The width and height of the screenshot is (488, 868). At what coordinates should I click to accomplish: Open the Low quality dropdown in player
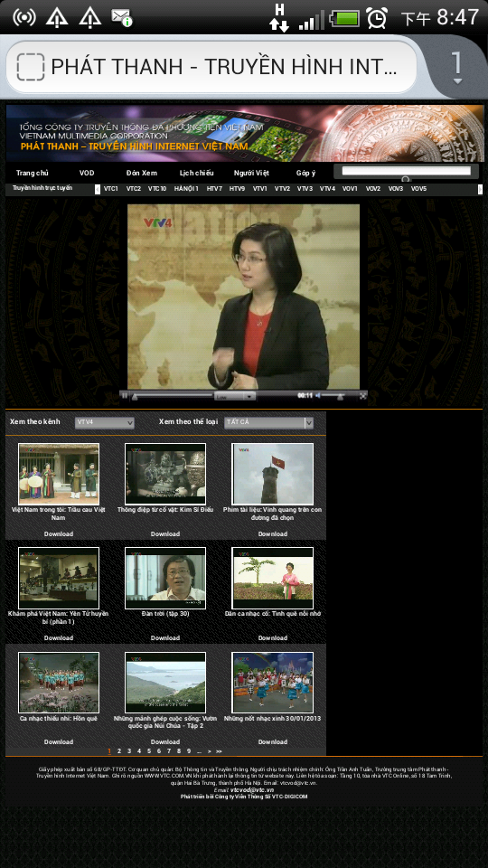click(x=235, y=396)
